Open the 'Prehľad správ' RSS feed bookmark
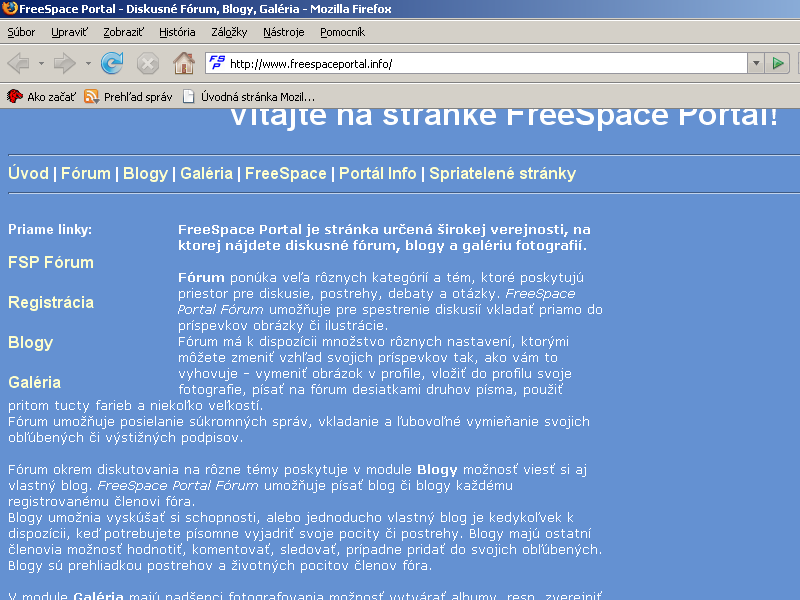 tap(128, 97)
